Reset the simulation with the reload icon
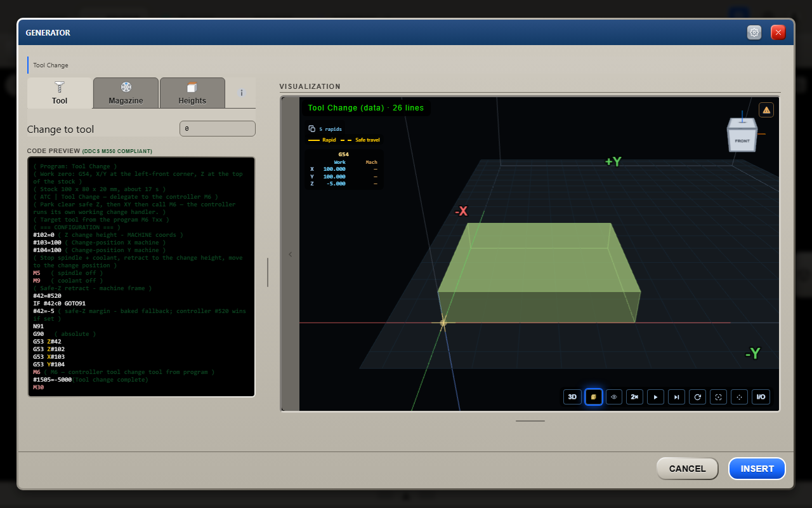 pos(697,397)
